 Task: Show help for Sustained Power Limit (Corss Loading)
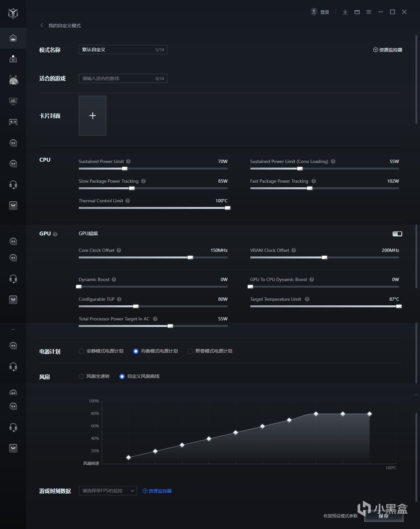pos(333,161)
